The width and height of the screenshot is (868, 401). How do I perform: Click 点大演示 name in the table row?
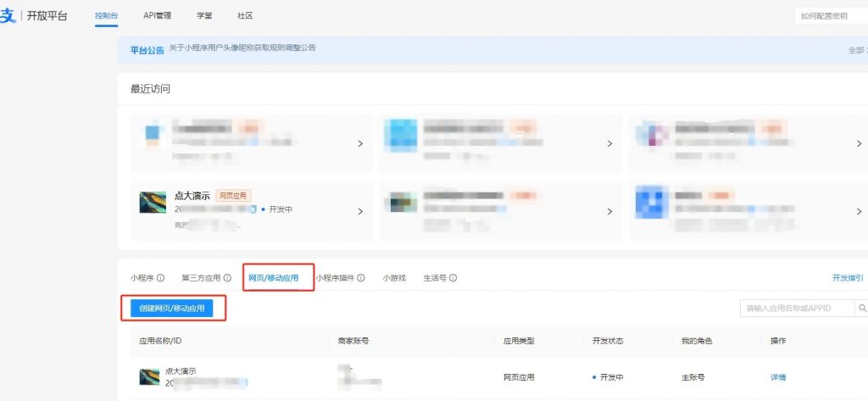181,371
